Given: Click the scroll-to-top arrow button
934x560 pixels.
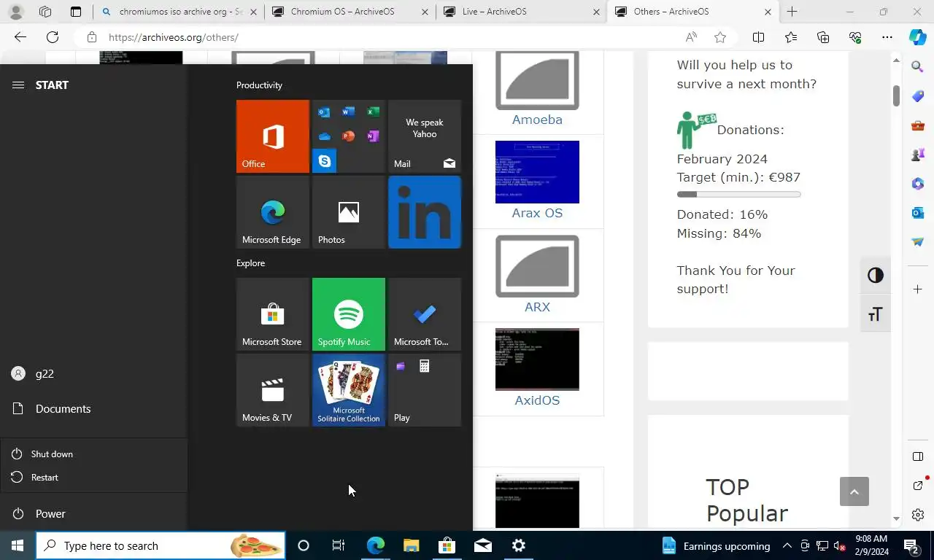Looking at the screenshot, I should tap(854, 491).
